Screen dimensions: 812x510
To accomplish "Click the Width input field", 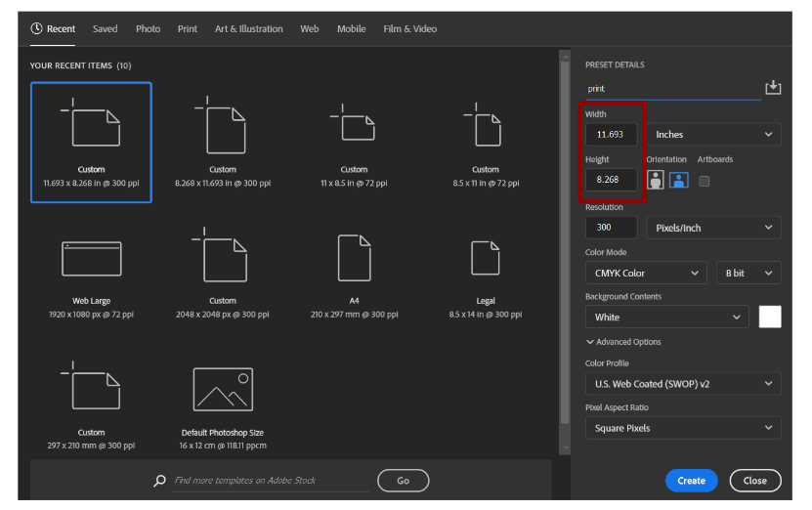I will pos(611,135).
